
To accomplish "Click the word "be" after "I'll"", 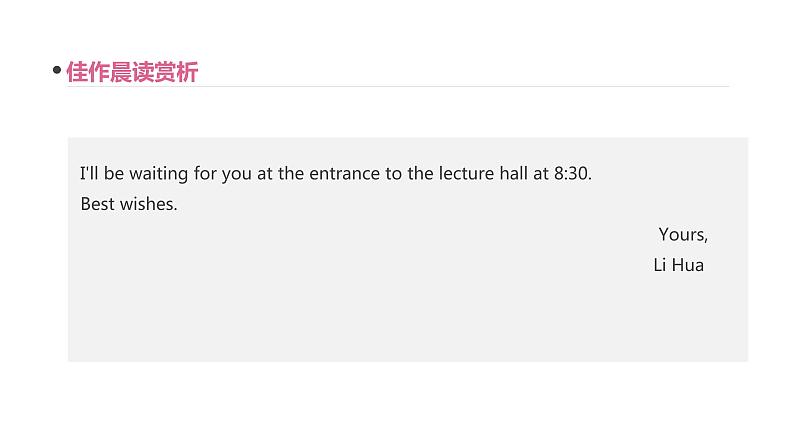I will pyautogui.click(x=114, y=173).
